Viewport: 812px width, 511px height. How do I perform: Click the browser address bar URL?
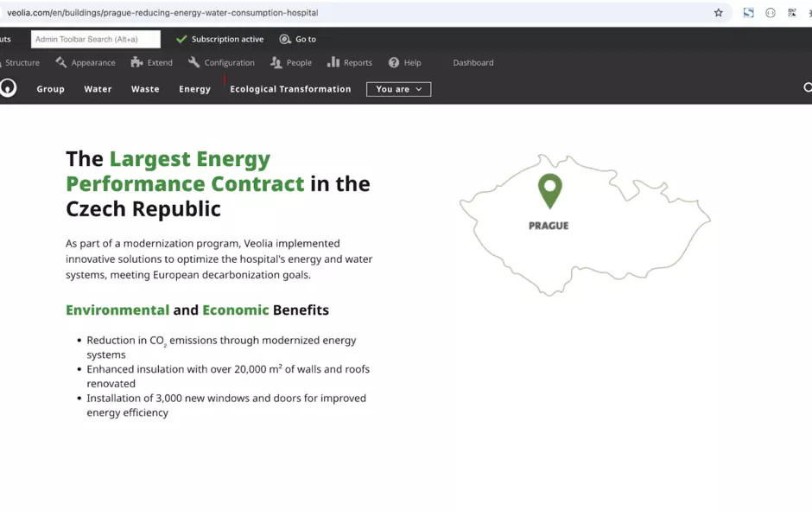pyautogui.click(x=162, y=13)
